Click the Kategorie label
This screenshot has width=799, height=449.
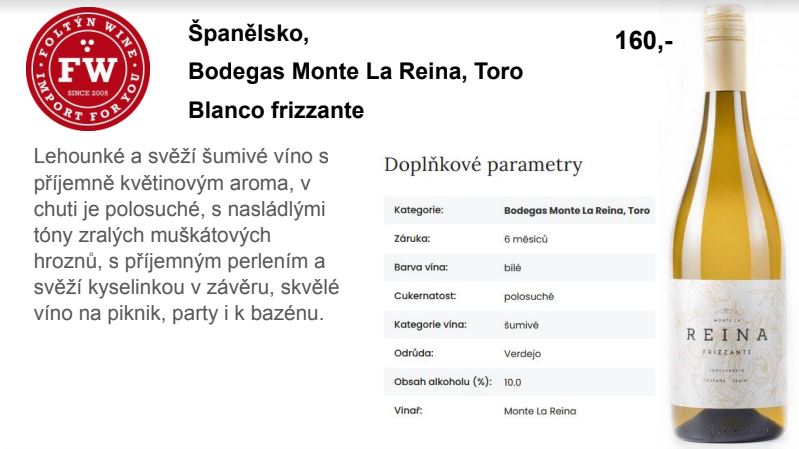point(418,210)
